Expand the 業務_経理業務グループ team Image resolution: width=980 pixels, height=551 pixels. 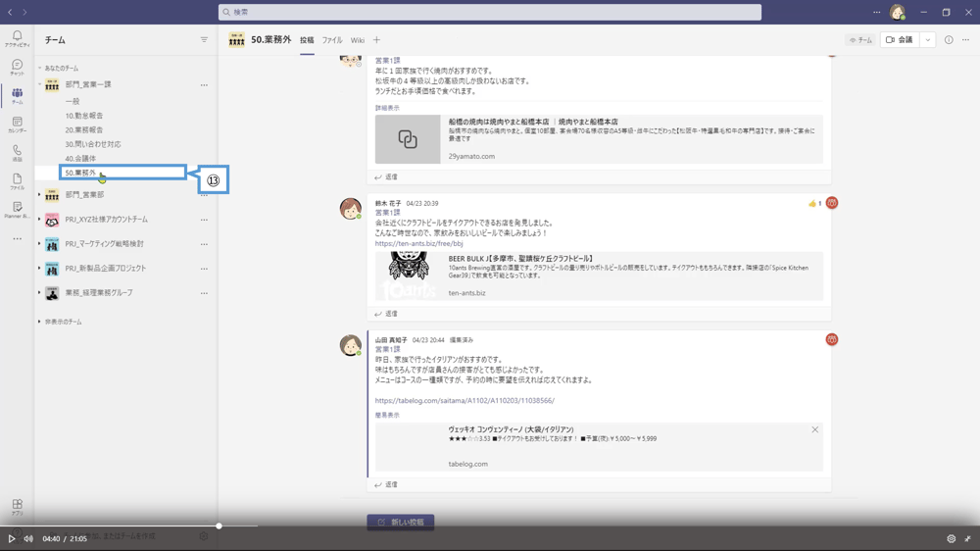coord(39,292)
